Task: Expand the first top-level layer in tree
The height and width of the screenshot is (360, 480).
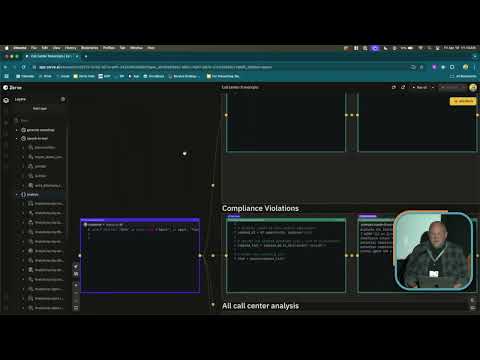Action: tap(17, 130)
